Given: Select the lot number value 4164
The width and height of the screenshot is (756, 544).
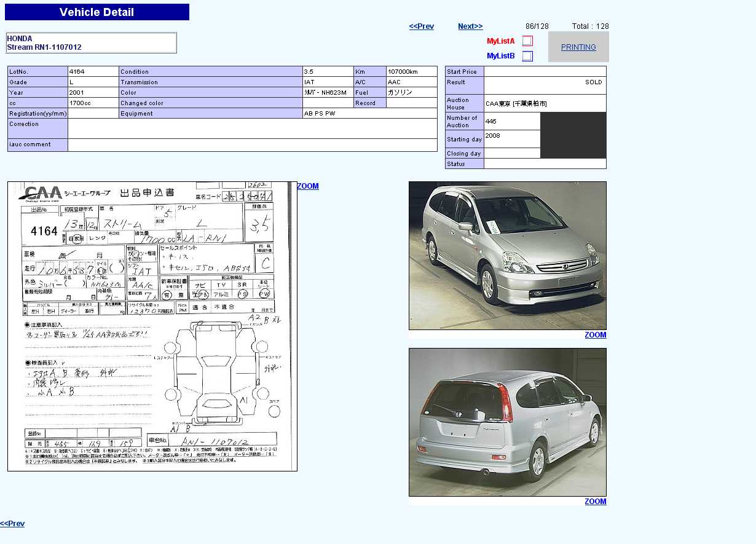Looking at the screenshot, I should coord(77,72).
